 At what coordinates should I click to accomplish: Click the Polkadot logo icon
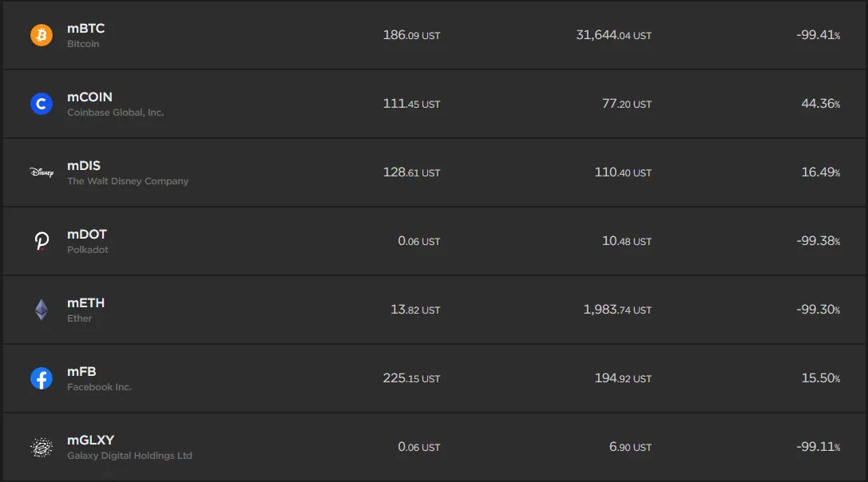point(42,241)
